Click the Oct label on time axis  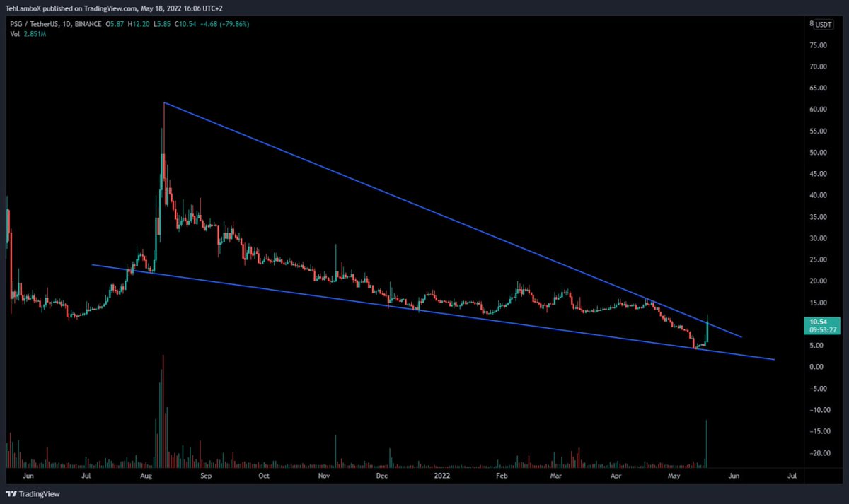(x=264, y=476)
